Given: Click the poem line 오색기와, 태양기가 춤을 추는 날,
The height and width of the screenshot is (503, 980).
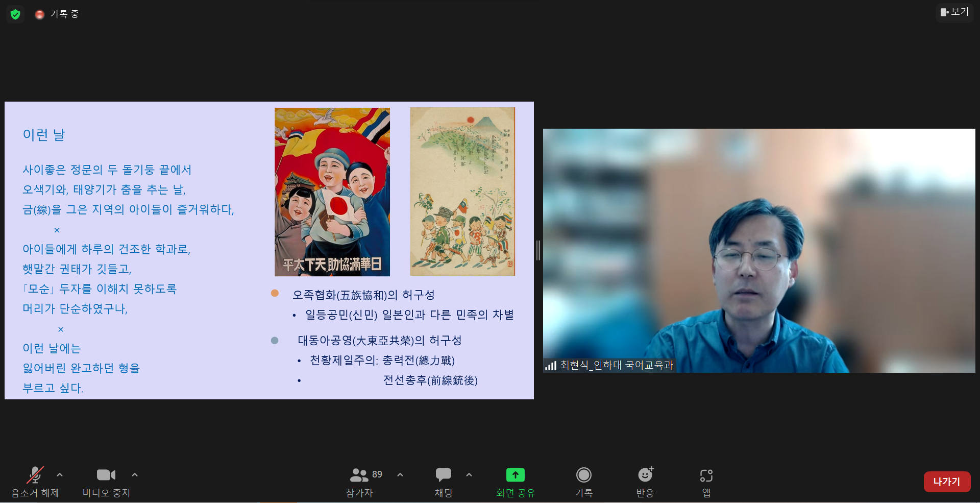Looking at the screenshot, I should [104, 189].
